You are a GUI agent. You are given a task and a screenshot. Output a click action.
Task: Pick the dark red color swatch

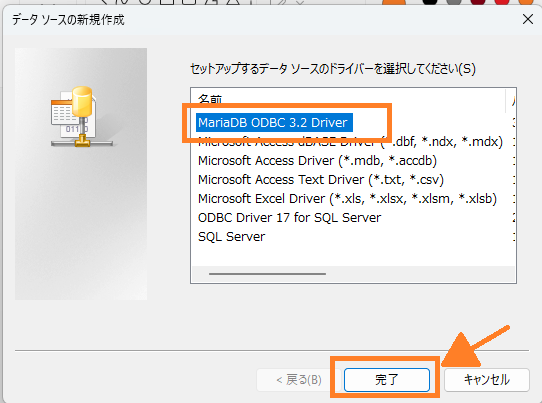coord(478,2)
